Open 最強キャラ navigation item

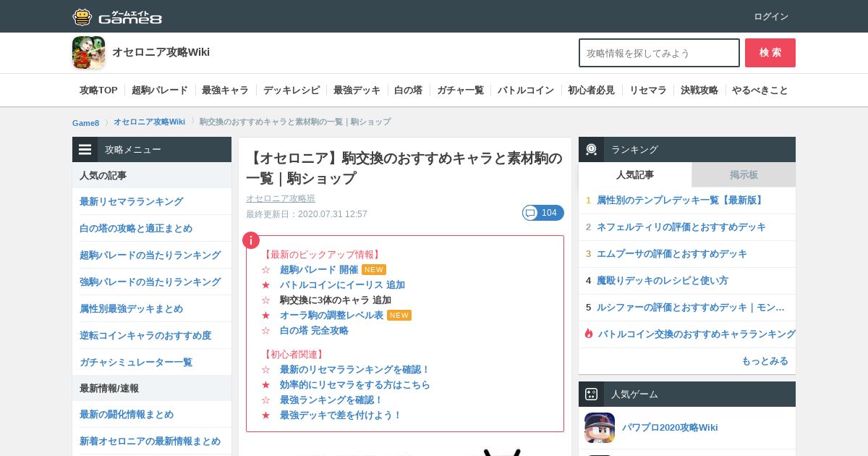[x=225, y=90]
